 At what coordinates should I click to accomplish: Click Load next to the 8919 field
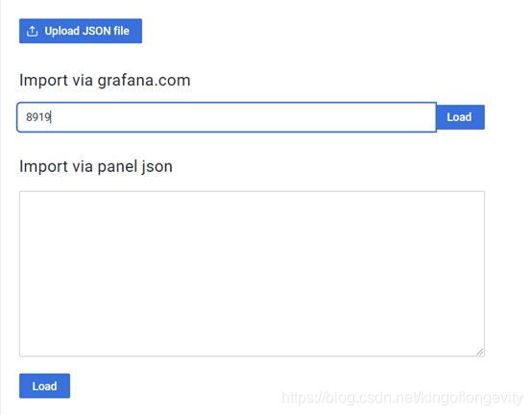(x=460, y=117)
